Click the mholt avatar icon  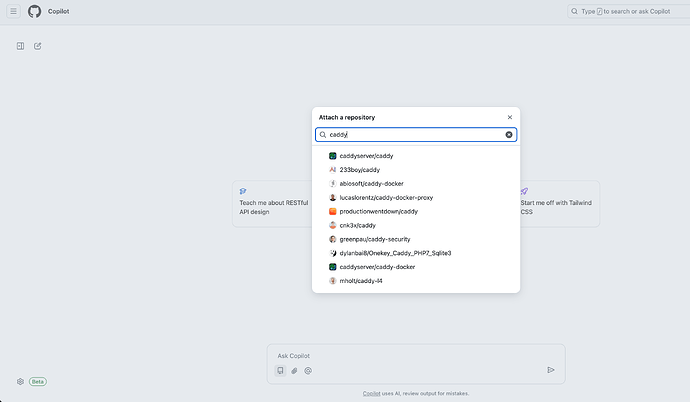tap(333, 281)
